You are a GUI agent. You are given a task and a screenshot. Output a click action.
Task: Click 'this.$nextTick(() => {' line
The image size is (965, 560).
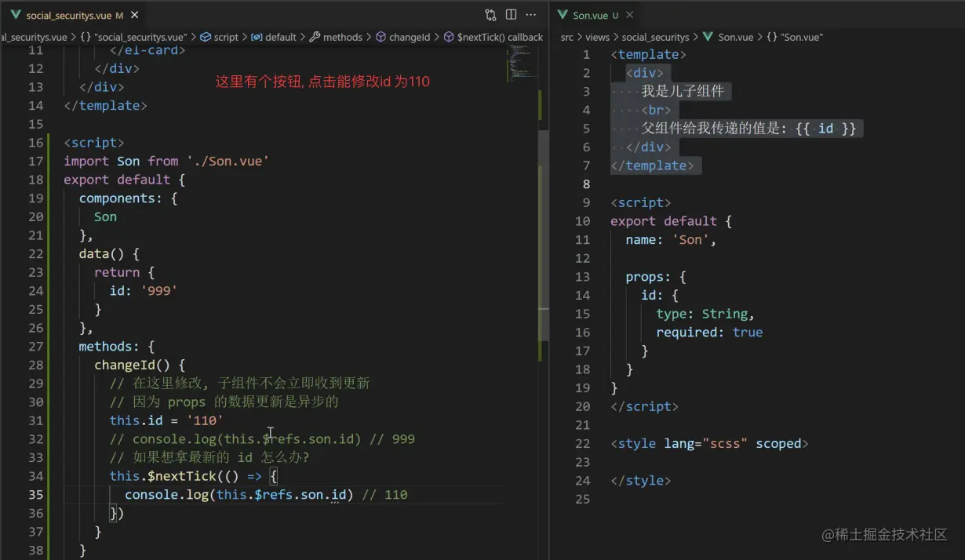pyautogui.click(x=194, y=476)
